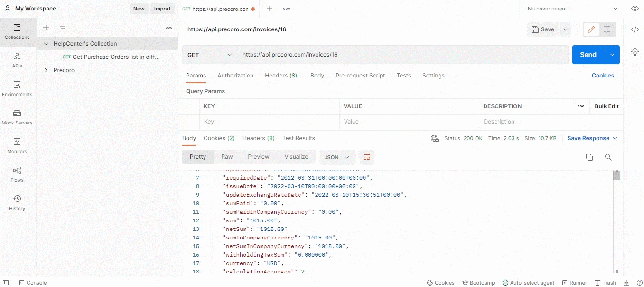Click the plus icon to create a collection

(x=46, y=28)
